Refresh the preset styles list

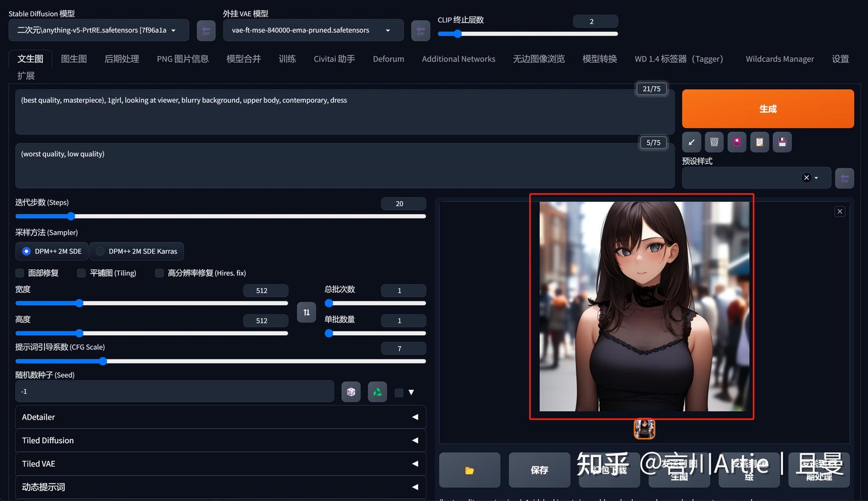coord(844,178)
